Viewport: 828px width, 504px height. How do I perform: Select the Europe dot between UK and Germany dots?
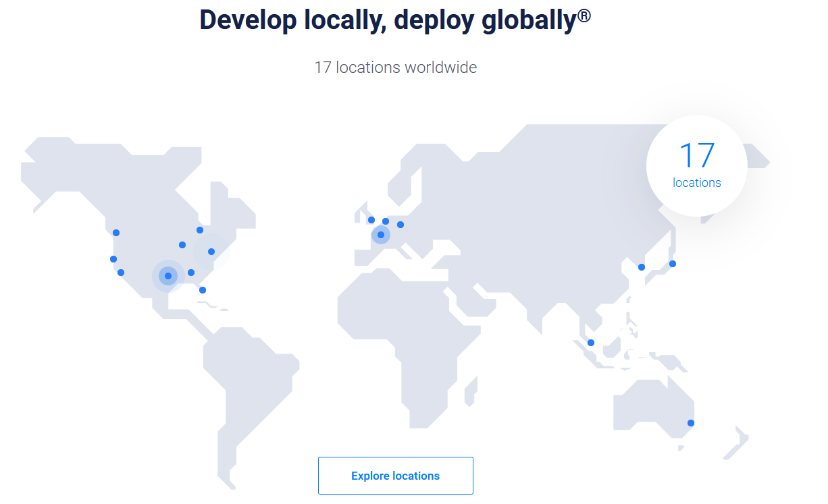coord(386,221)
